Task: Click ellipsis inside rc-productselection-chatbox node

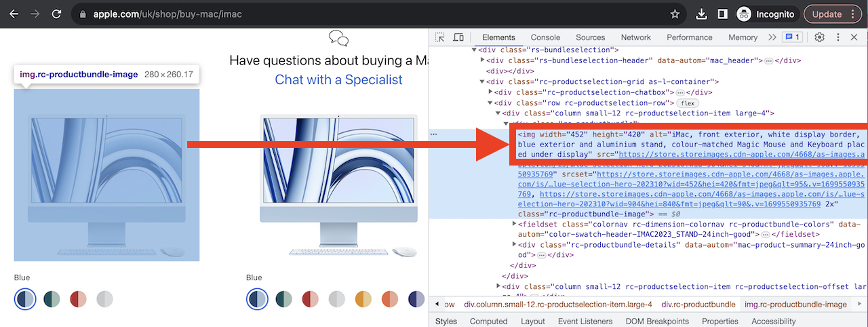Action: point(680,93)
